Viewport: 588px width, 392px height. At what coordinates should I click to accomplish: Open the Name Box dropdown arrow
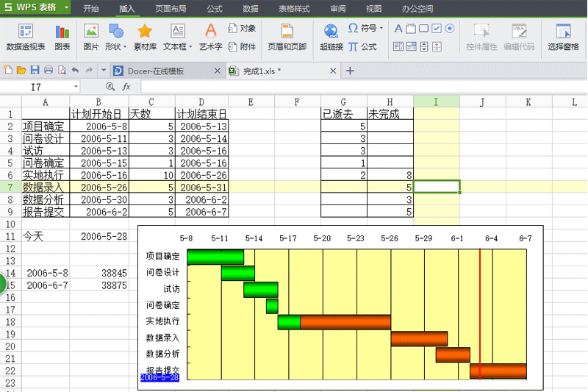pos(76,87)
